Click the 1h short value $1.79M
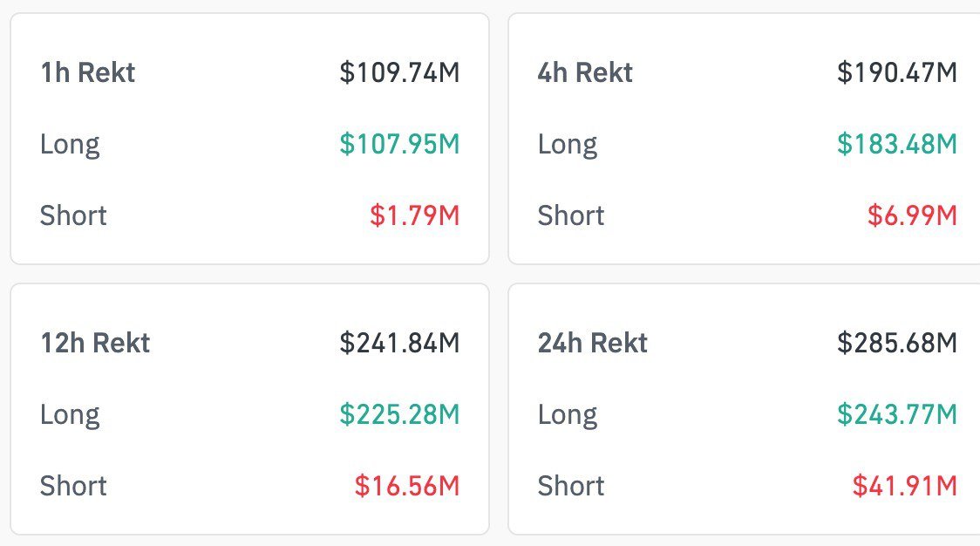Image resolution: width=980 pixels, height=546 pixels. (414, 215)
